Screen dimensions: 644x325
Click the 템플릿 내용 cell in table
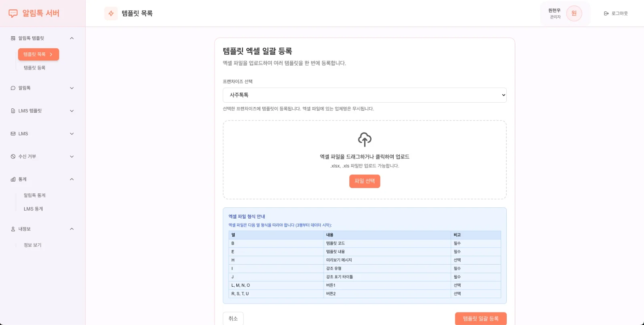tap(387, 252)
